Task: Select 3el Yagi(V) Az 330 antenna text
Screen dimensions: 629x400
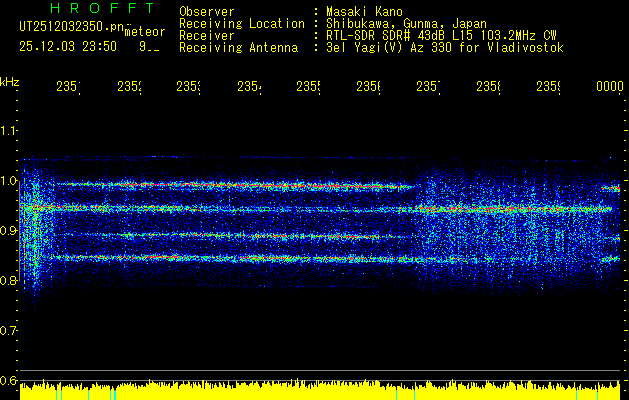Action: (445, 48)
